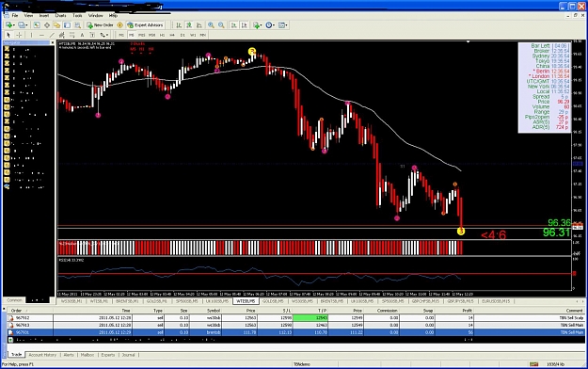Open the View menu

pos(28,15)
